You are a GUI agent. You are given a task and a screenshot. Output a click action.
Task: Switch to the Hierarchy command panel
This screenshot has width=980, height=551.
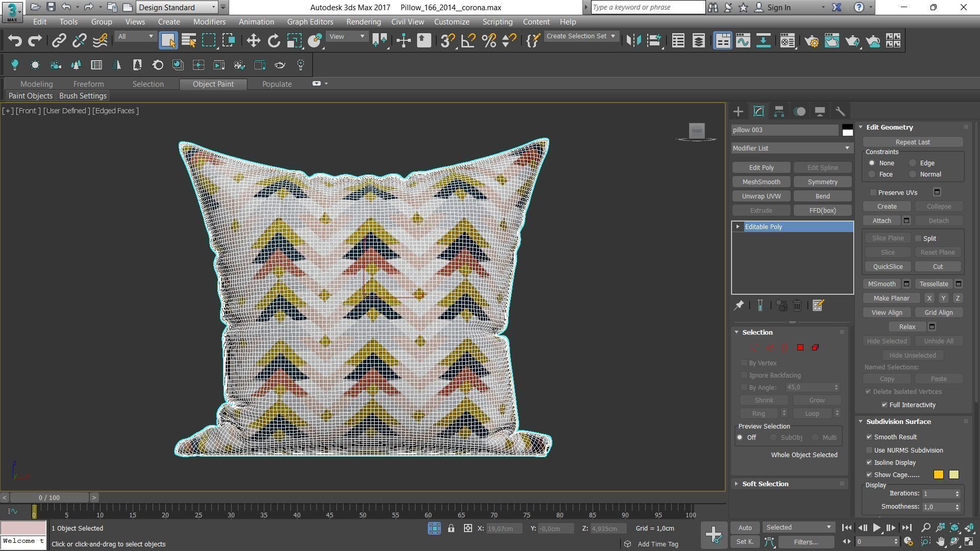coord(779,112)
